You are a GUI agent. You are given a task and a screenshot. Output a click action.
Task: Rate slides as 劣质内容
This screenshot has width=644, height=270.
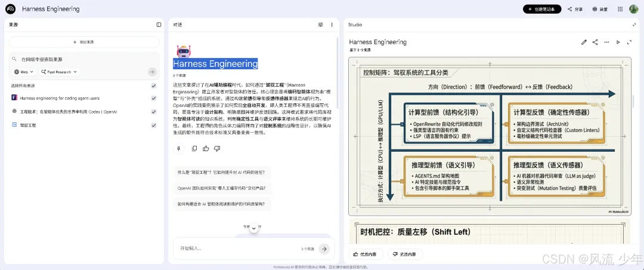pyautogui.click(x=404, y=254)
